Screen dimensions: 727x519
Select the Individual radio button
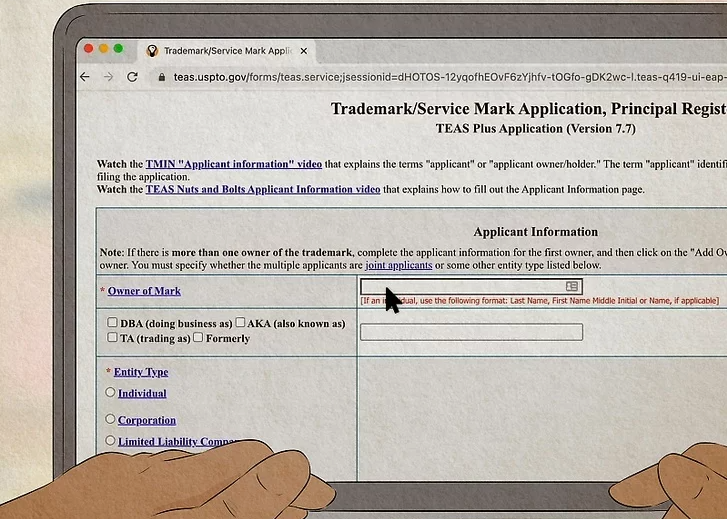[x=110, y=392]
